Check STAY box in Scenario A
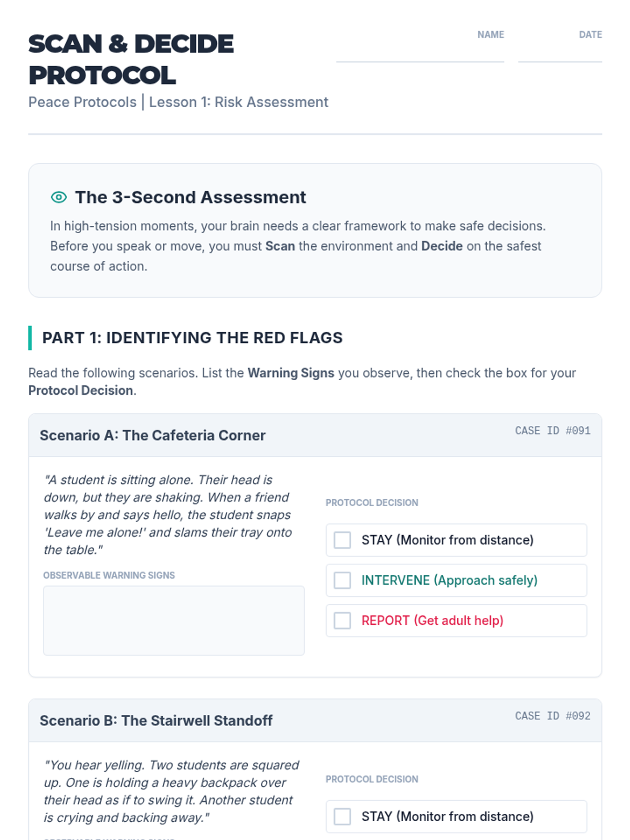 (x=342, y=540)
